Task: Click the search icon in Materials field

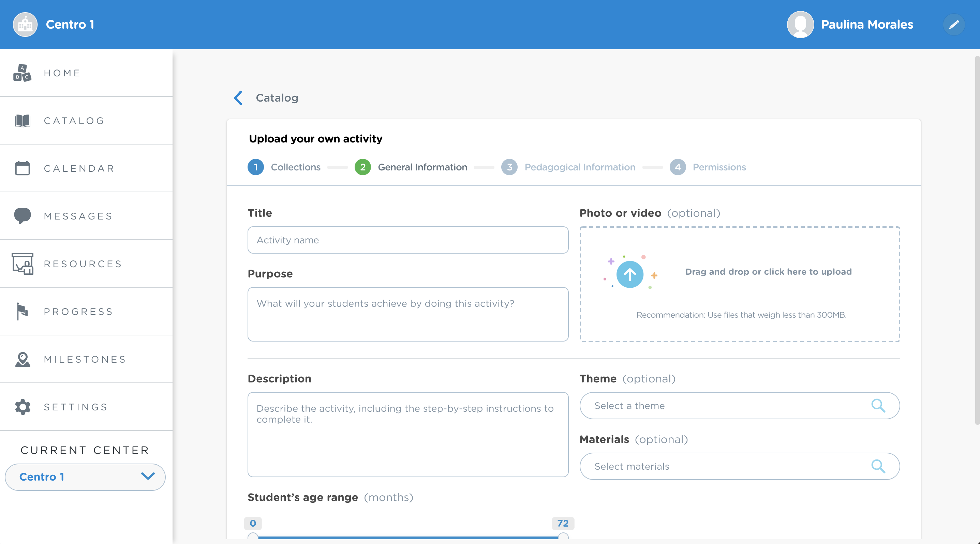Action: coord(878,466)
